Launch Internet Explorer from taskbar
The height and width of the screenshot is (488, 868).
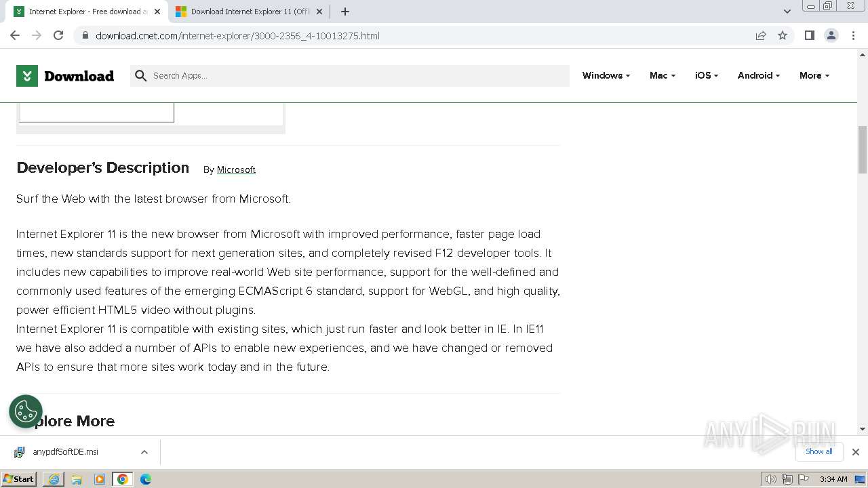pos(54,479)
